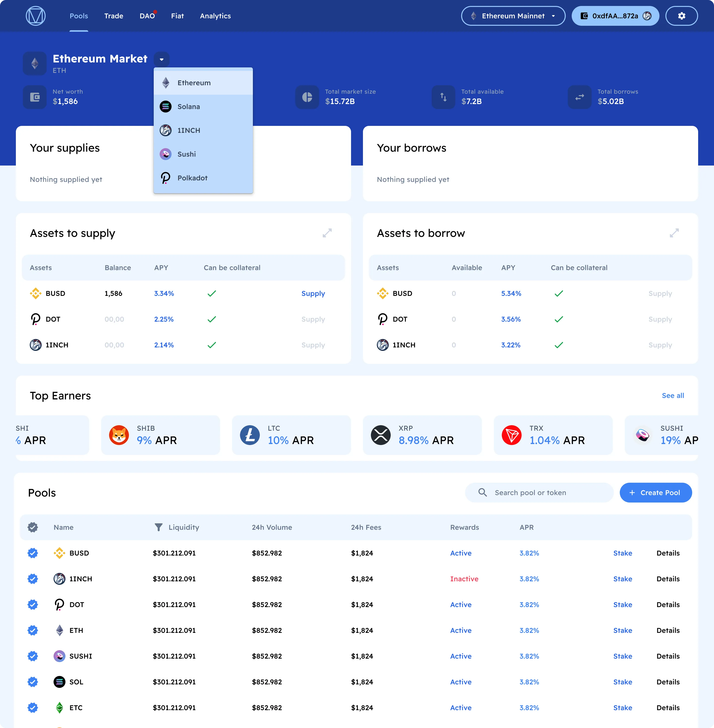Open the settings gear button
Screen dimensions: 714x728
click(681, 16)
